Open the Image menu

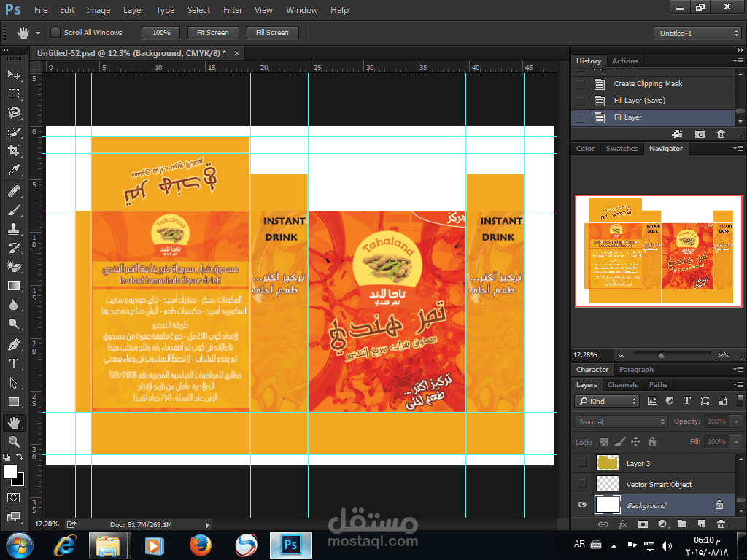pyautogui.click(x=98, y=10)
